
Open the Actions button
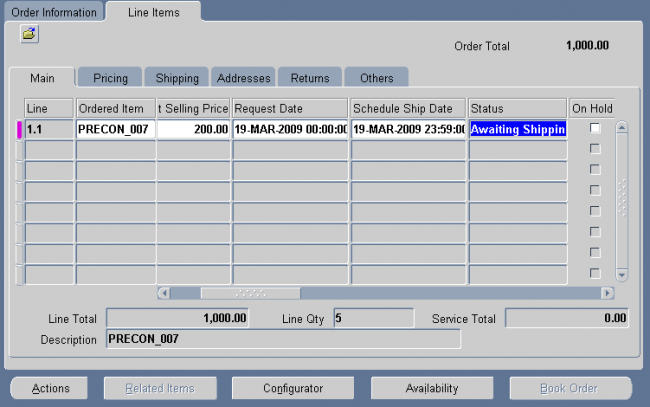[x=49, y=388]
